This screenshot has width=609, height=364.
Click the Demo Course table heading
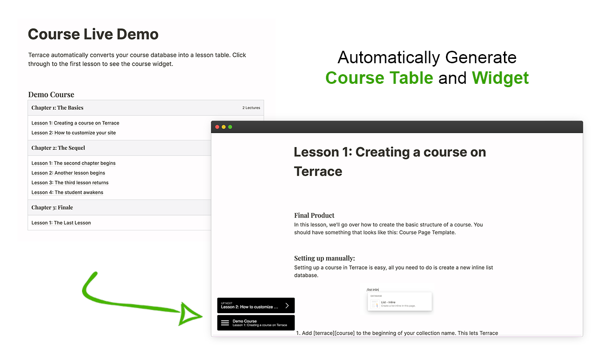[51, 95]
